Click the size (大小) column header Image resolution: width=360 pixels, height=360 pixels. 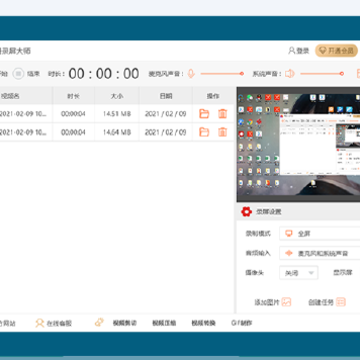[x=117, y=96]
